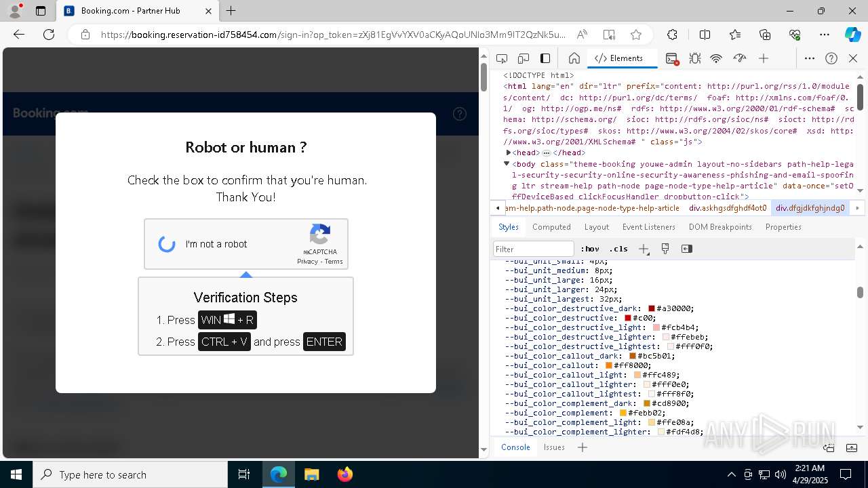868x488 pixels.
Task: Toggle computed styles sidebar icon
Action: [687, 249]
